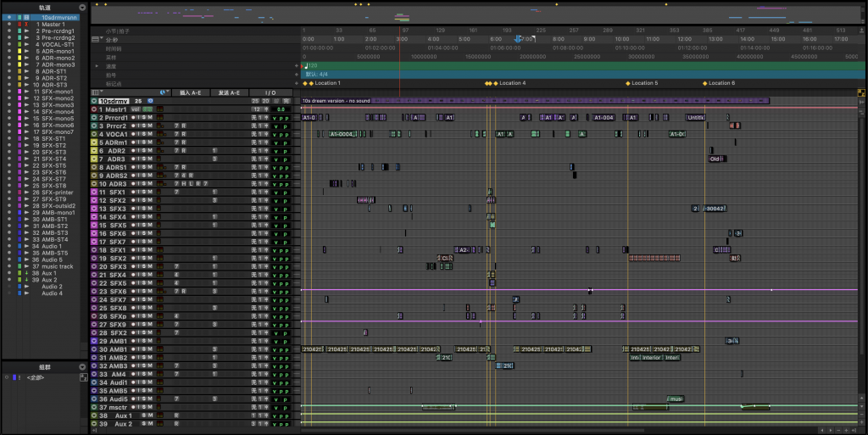Image resolution: width=868 pixels, height=435 pixels.
Task: Select the 采样 samples ruler label
Action: [111, 57]
